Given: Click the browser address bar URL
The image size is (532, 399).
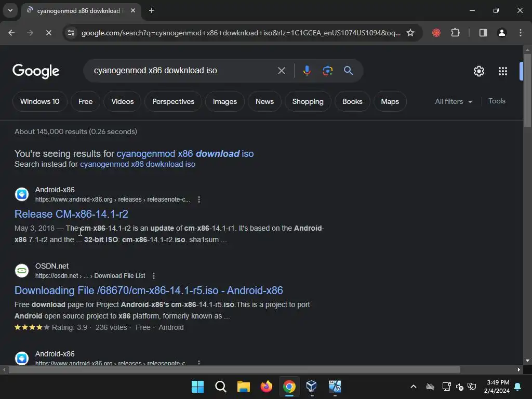Looking at the screenshot, I should [x=241, y=33].
